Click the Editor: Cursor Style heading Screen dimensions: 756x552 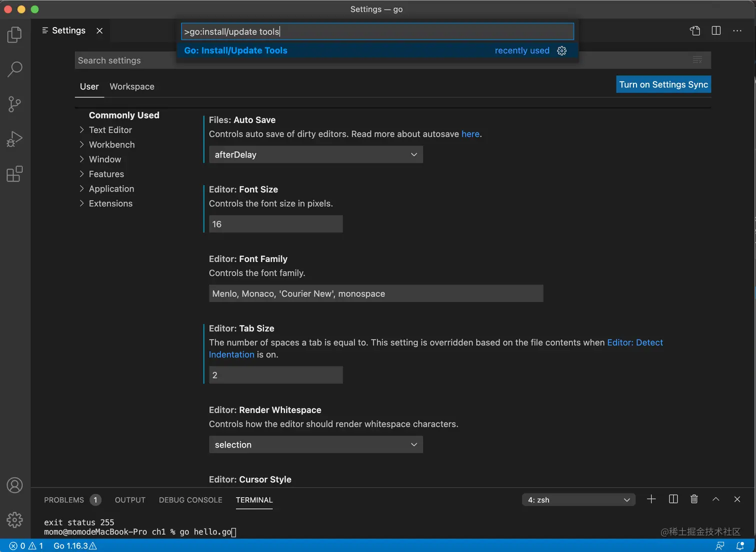click(250, 479)
